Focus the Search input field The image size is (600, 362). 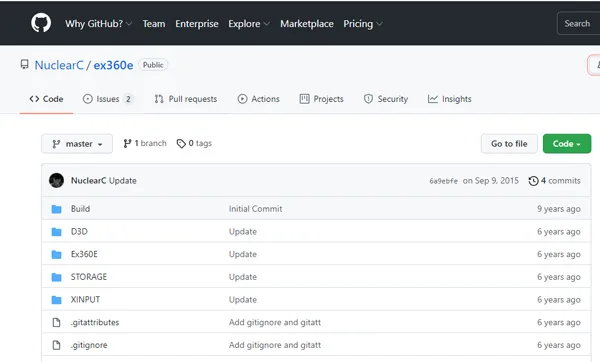(x=579, y=23)
